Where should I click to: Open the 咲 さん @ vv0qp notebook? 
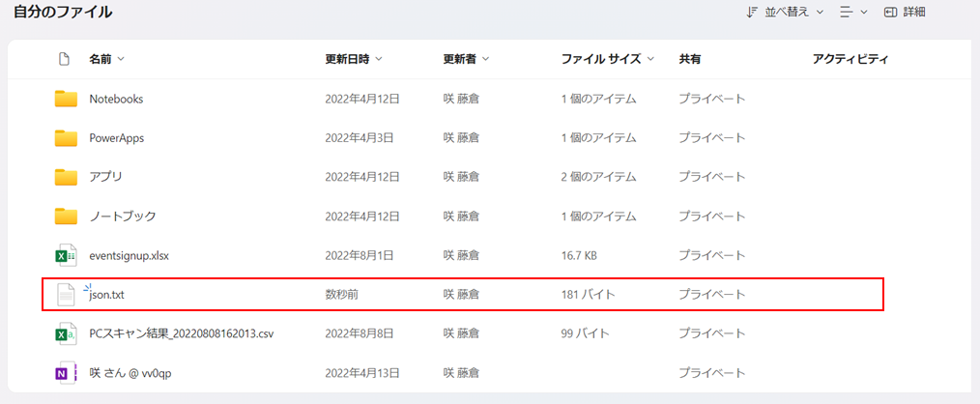tap(130, 373)
